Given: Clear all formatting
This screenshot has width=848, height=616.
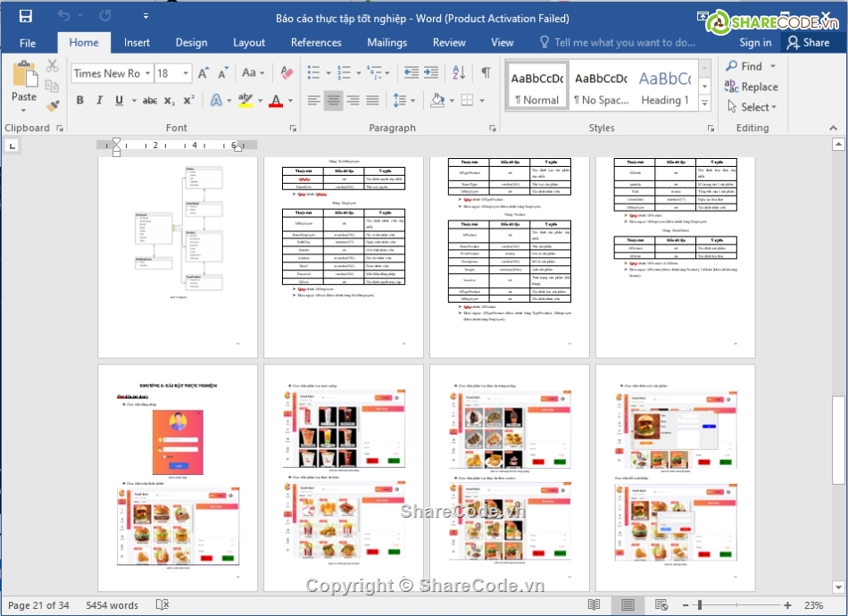Looking at the screenshot, I should [287, 72].
